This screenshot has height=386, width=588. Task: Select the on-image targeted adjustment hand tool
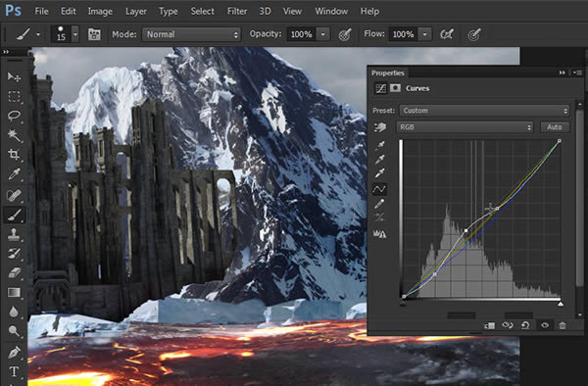tap(379, 127)
